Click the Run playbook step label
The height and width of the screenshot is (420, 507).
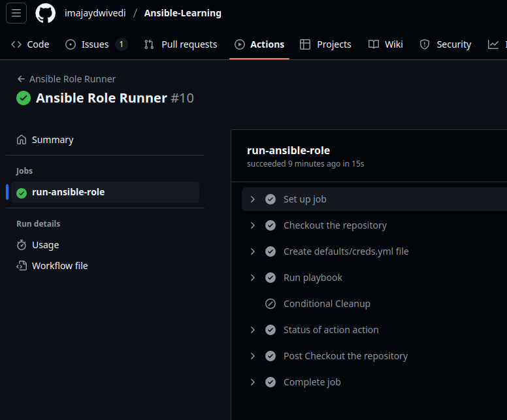[x=313, y=278]
